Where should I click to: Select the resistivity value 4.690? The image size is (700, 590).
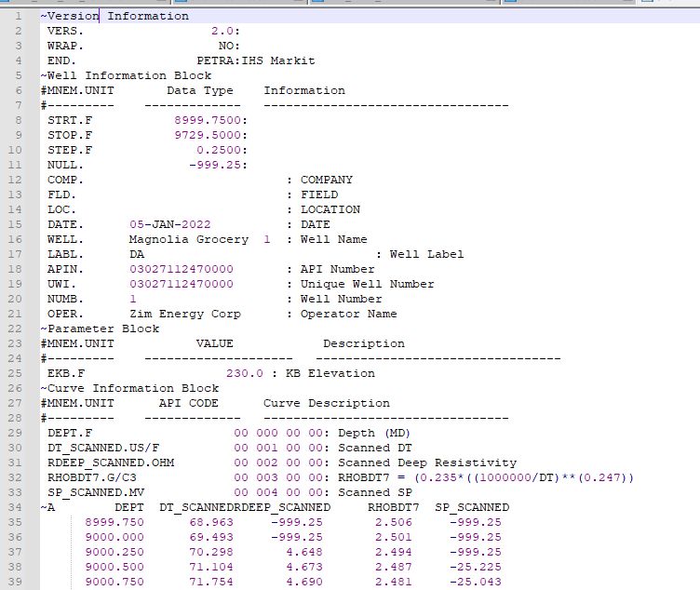304,582
